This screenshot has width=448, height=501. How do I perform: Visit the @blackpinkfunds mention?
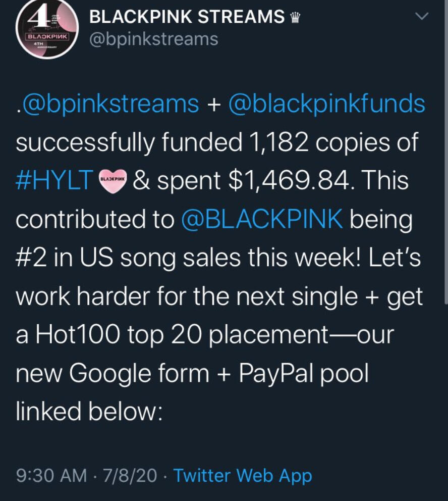pyautogui.click(x=327, y=104)
